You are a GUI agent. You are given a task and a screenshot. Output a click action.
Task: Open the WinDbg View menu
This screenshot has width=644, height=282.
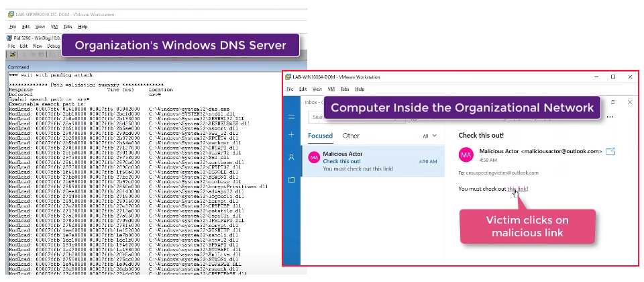pyautogui.click(x=38, y=46)
